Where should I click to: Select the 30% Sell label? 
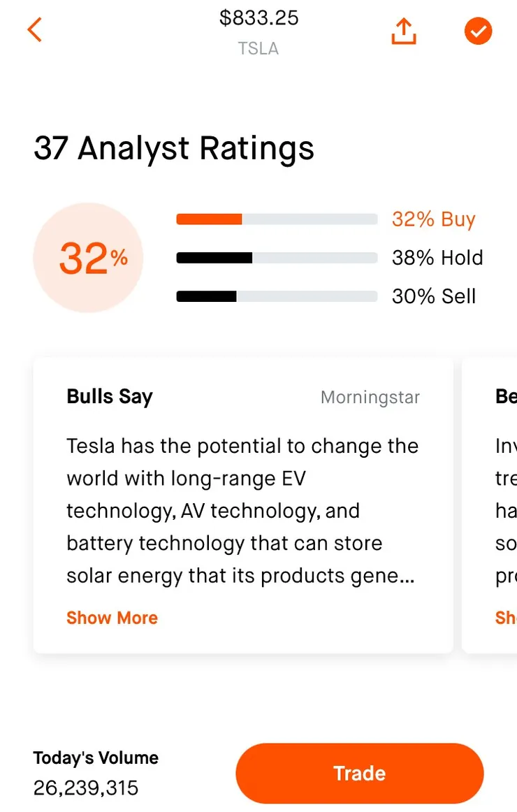[x=434, y=296]
